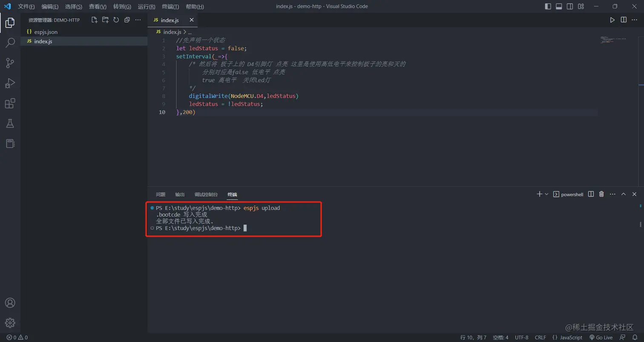
Task: Open errors and warnings status indicator
Action: pos(17,337)
